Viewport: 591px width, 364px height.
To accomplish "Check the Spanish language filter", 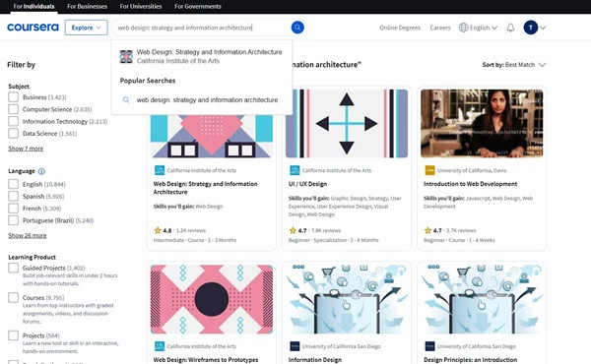I will click(13, 196).
